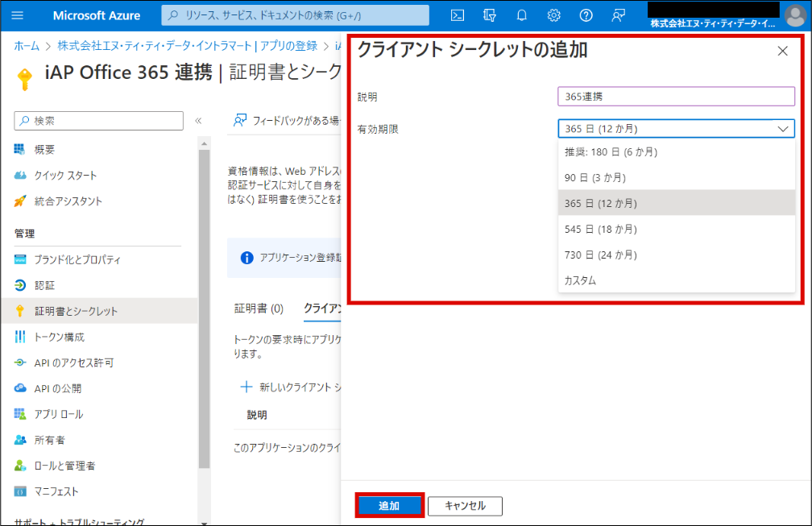
Task: Click the user account avatar
Action: [794, 15]
